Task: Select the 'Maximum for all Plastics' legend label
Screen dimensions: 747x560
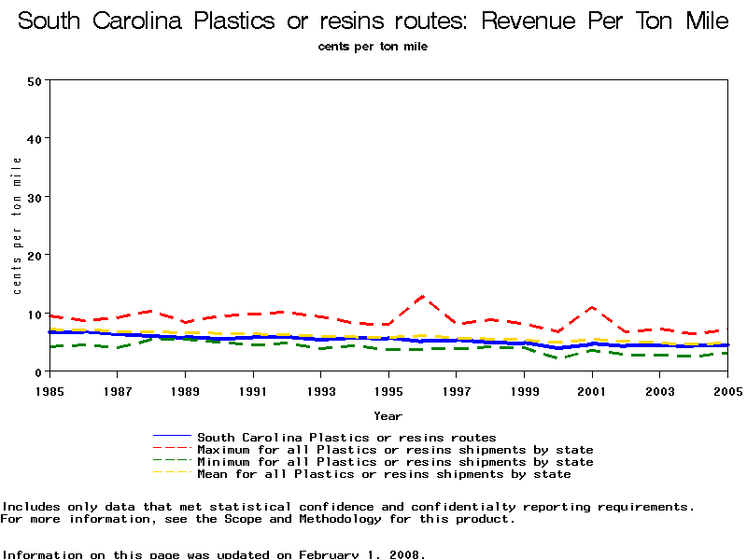Action: point(395,450)
